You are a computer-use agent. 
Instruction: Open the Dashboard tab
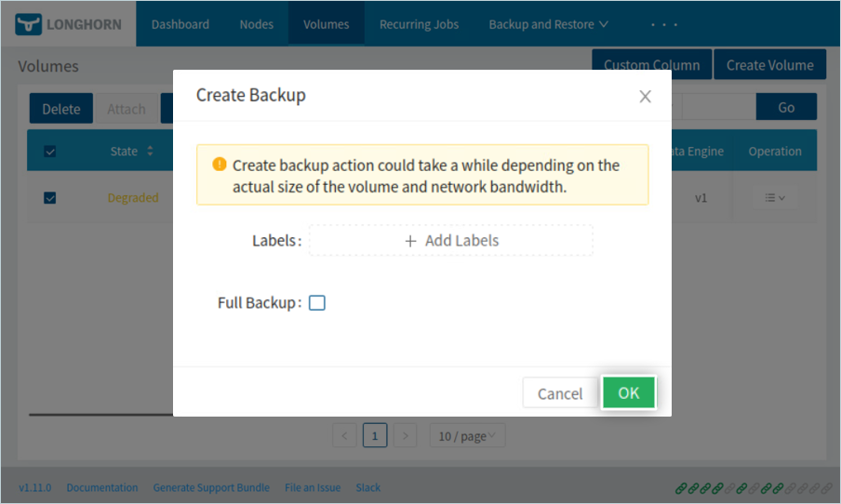point(180,24)
